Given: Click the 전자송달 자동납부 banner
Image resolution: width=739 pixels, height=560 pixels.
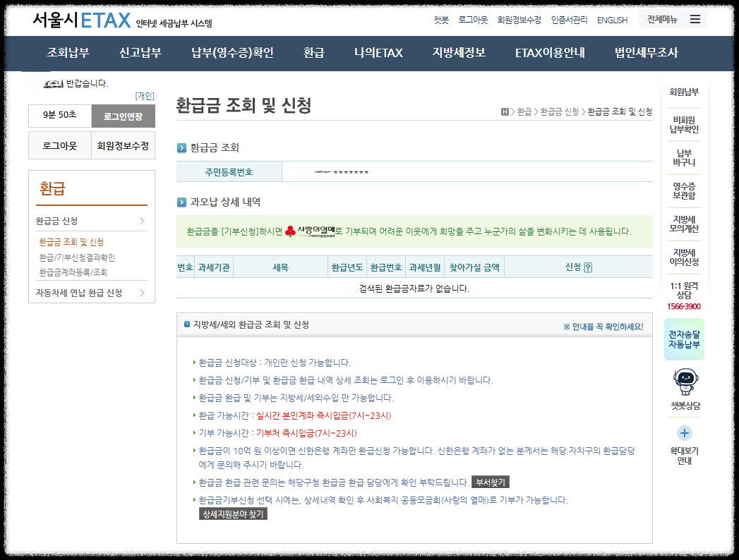Looking at the screenshot, I should [x=685, y=339].
